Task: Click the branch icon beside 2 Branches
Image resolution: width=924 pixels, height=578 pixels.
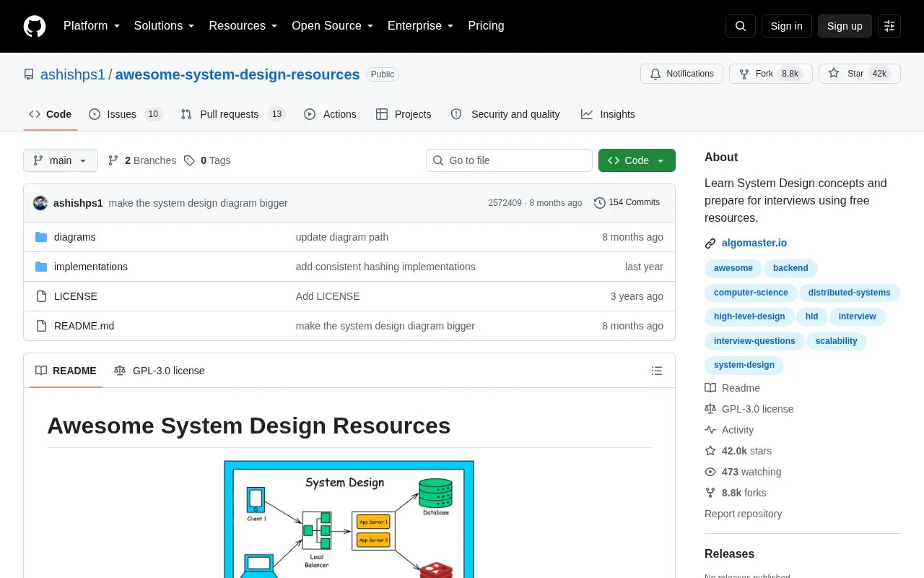Action: pyautogui.click(x=113, y=160)
